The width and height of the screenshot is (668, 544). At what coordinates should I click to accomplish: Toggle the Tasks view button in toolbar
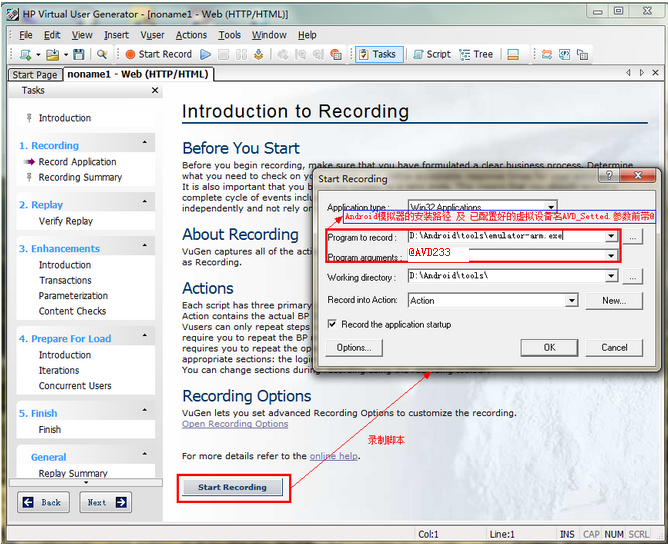click(379, 55)
